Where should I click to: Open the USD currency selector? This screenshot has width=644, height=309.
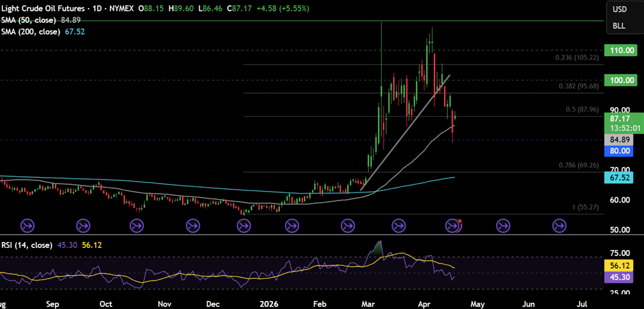619,9
